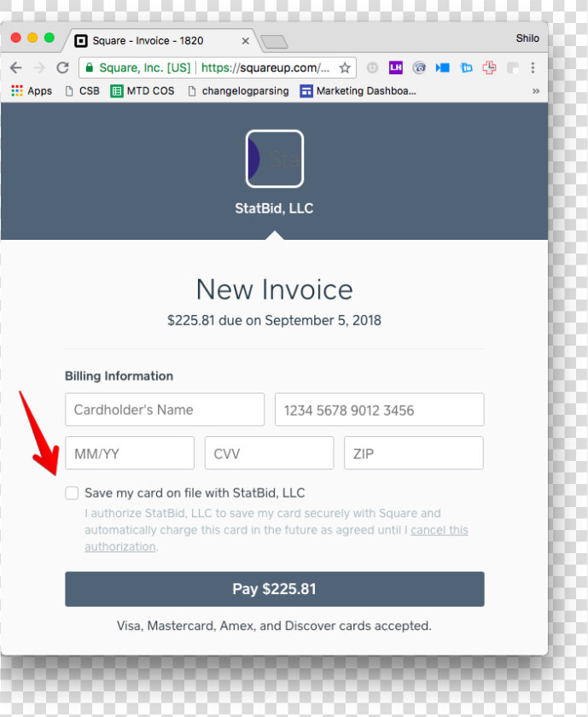588x717 pixels.
Task: Click the 'Billing Information' label
Action: pos(119,376)
